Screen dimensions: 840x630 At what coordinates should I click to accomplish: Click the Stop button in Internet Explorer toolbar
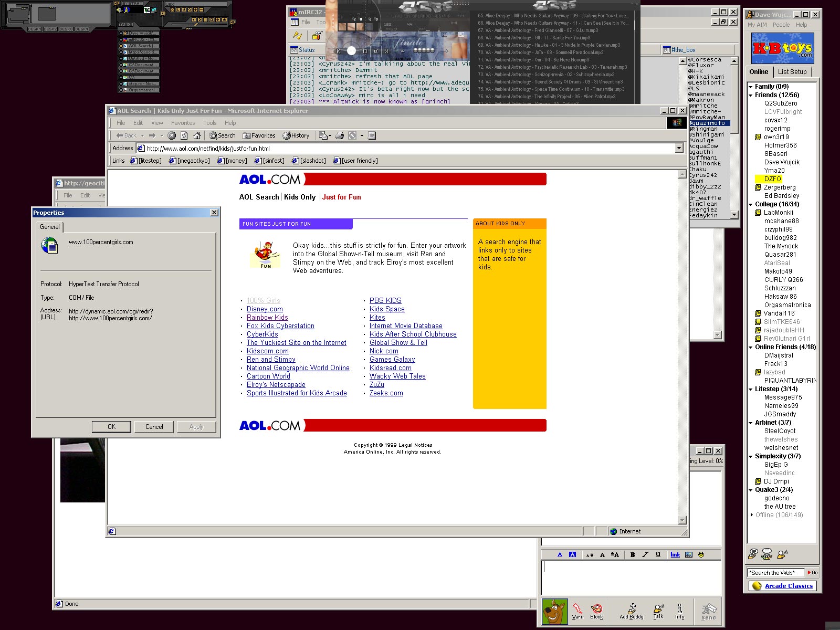point(172,135)
